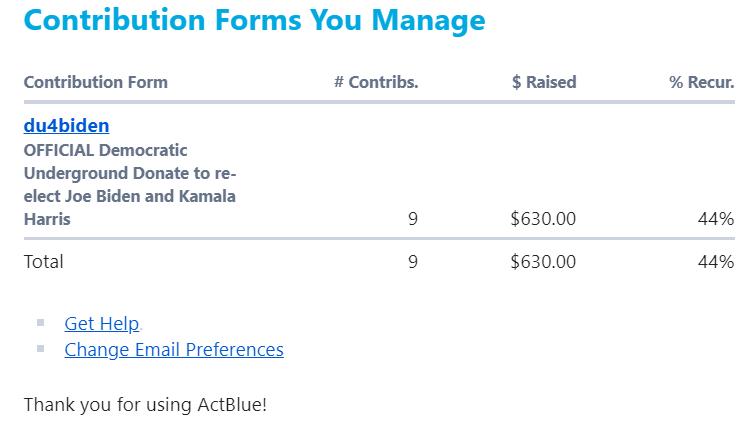747x426 pixels.
Task: Click the Contribution Form column header
Action: (95, 82)
